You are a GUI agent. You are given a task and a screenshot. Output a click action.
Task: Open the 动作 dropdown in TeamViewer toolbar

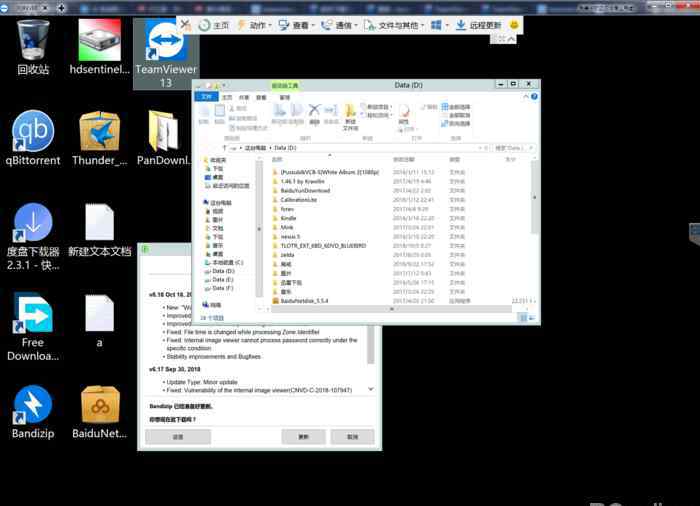(254, 25)
